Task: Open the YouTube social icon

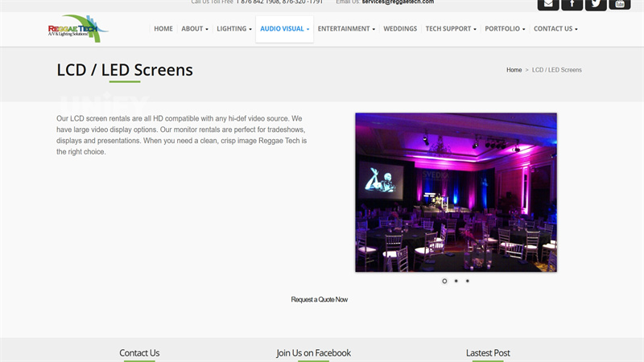Action: [x=619, y=5]
